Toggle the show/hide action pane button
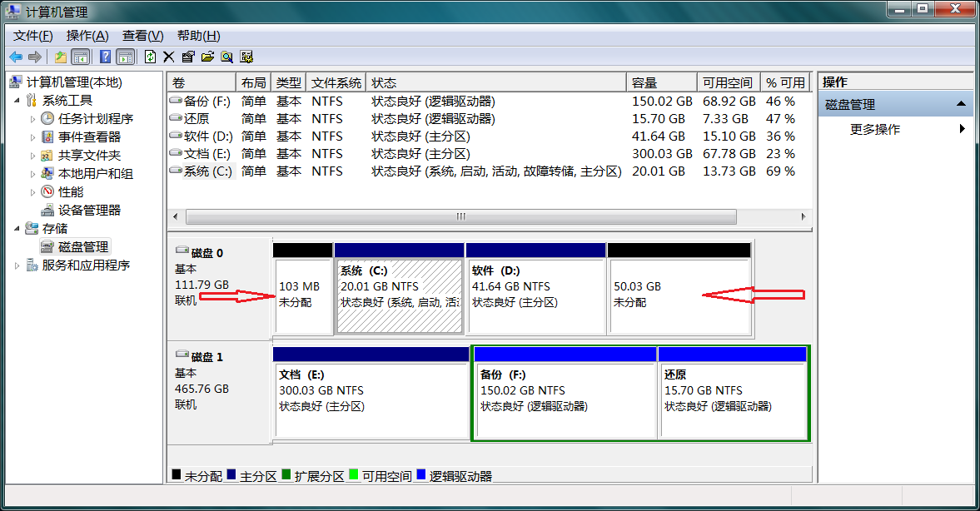Viewport: 980px width, 511px height. click(x=126, y=57)
